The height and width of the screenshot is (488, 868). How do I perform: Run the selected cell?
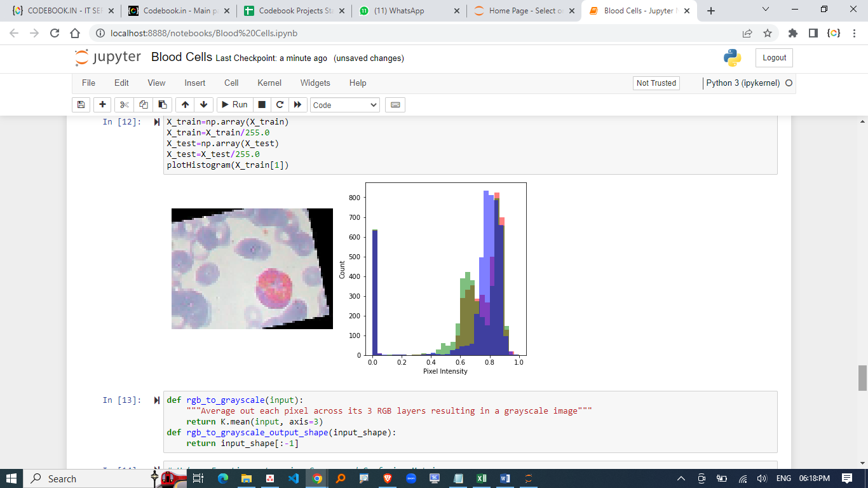pyautogui.click(x=234, y=105)
